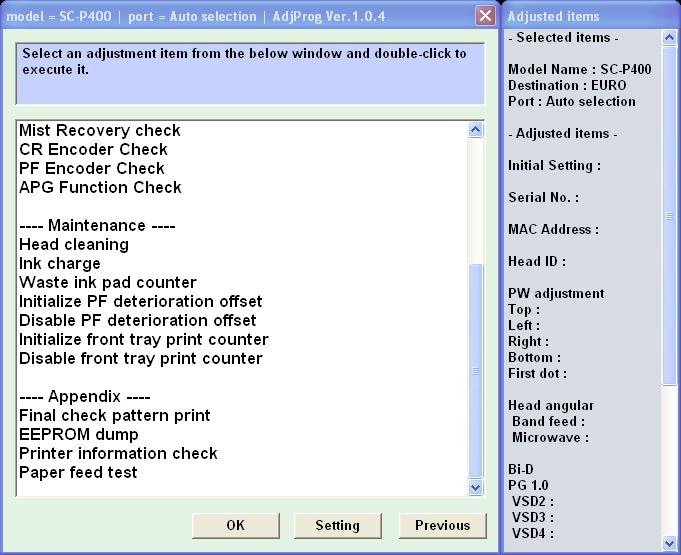Screen dimensions: 681x555
Task: Close the AdjProg window
Action: [x=485, y=16]
